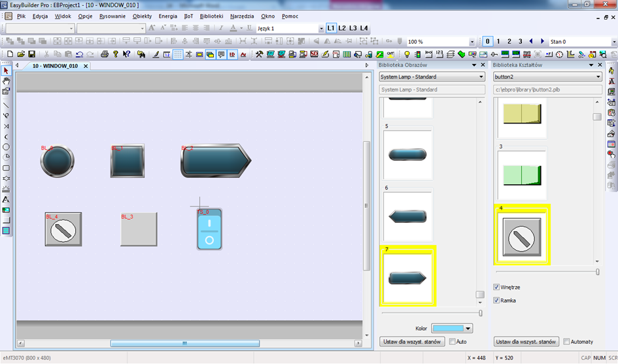Open the 100 % zoom dropdown
The width and height of the screenshot is (618, 364).
(x=472, y=42)
